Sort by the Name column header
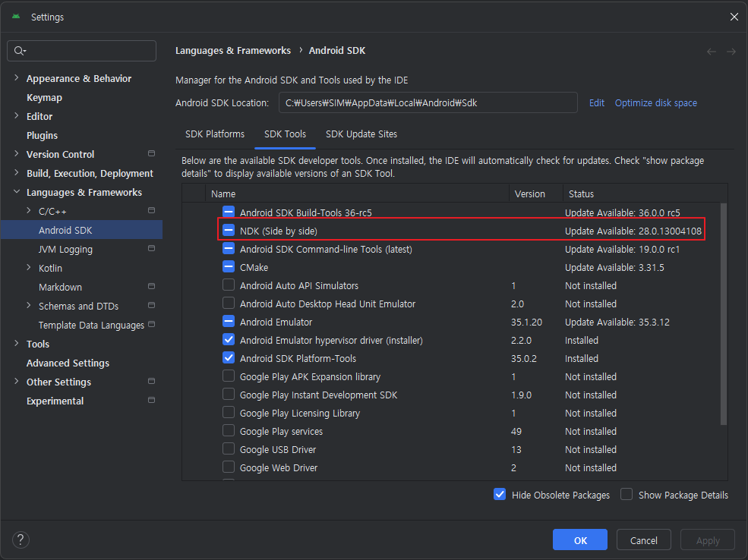Viewport: 748px width, 560px height. pos(357,193)
